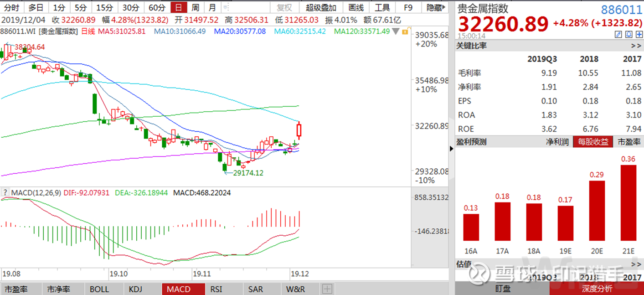Expand the 关键比率 section with >> arrows
This screenshot has width=644, height=295.
(636, 46)
